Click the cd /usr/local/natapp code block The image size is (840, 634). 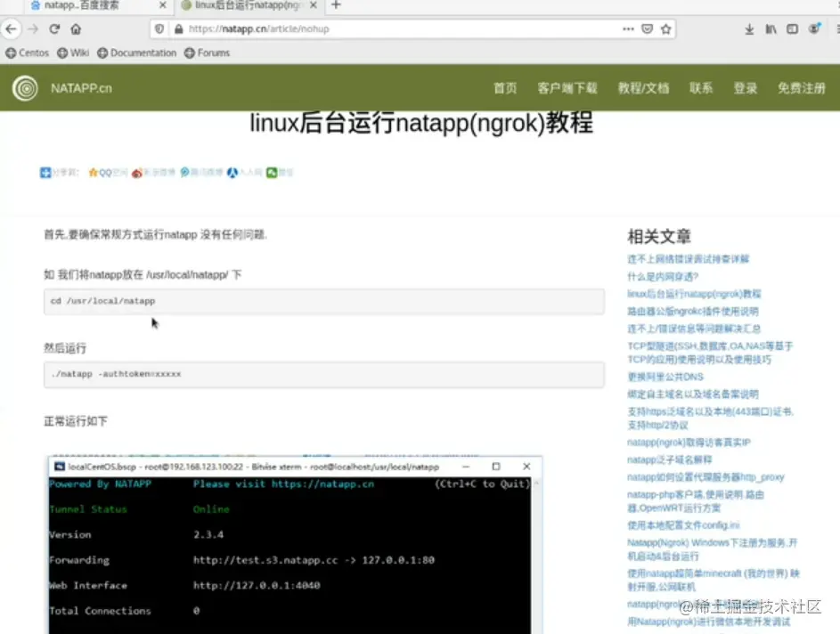click(x=324, y=302)
